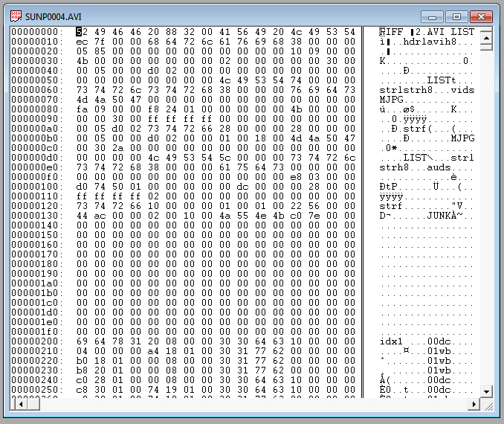Viewport: 504px width, 424px height.
Task: Click the hex editor app icon in title bar
Action: click(16, 16)
